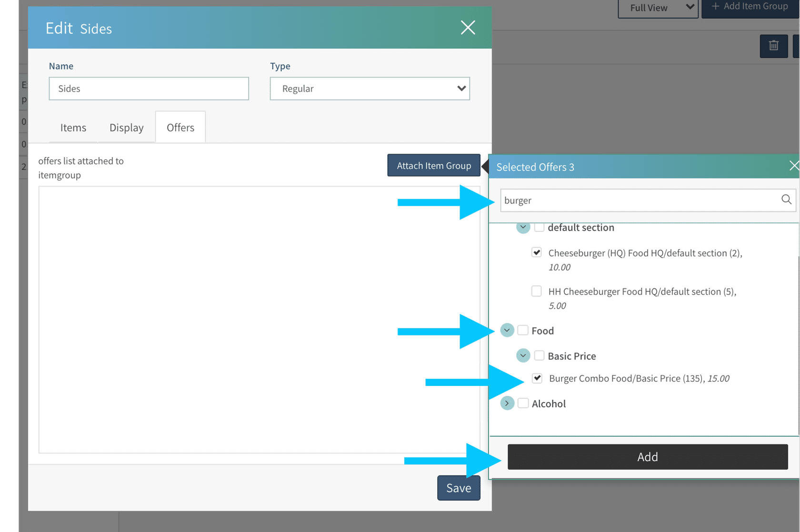This screenshot has height=532, width=800.
Task: Tick the Food category checkbox
Action: click(523, 330)
